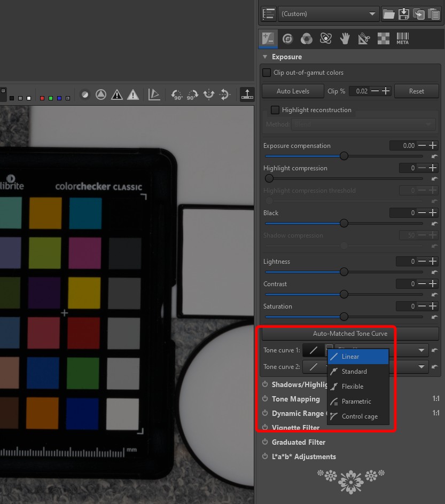Switch to the Color tab icon

307,38
